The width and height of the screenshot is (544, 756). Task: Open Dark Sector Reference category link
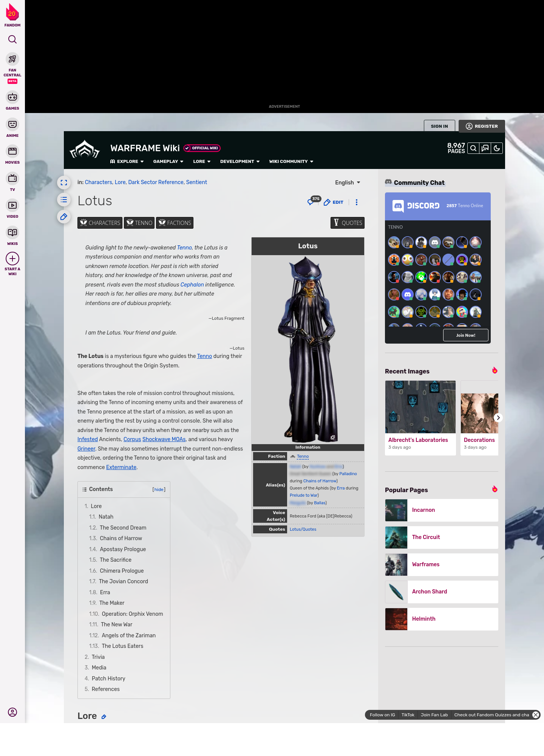[x=156, y=182]
